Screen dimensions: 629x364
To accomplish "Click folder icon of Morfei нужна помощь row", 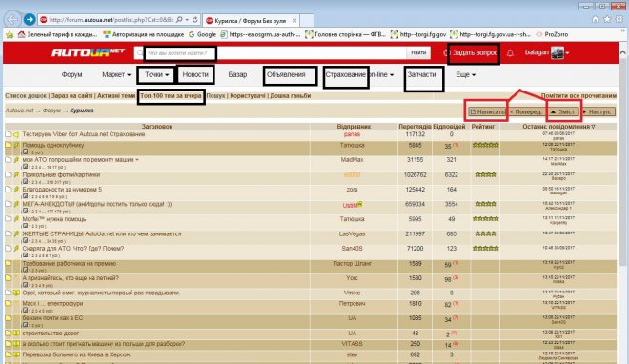I will click(8, 219).
